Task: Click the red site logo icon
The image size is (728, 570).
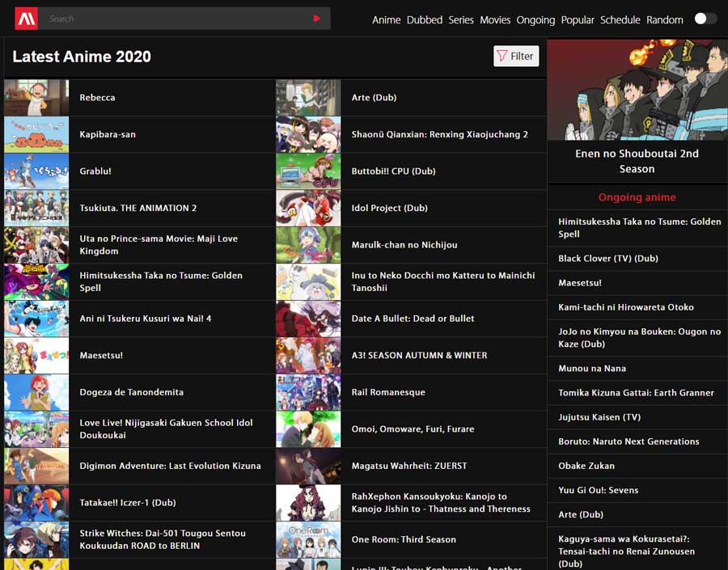Action: coord(27,19)
